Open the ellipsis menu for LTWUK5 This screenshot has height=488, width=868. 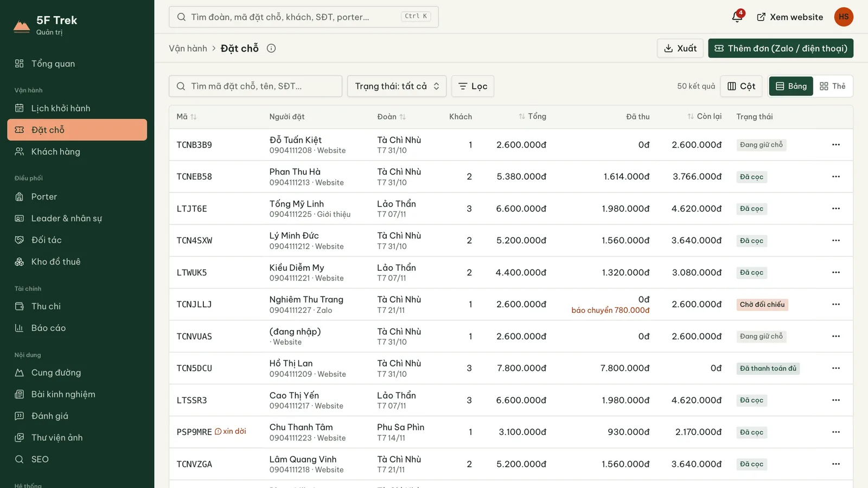(x=835, y=272)
